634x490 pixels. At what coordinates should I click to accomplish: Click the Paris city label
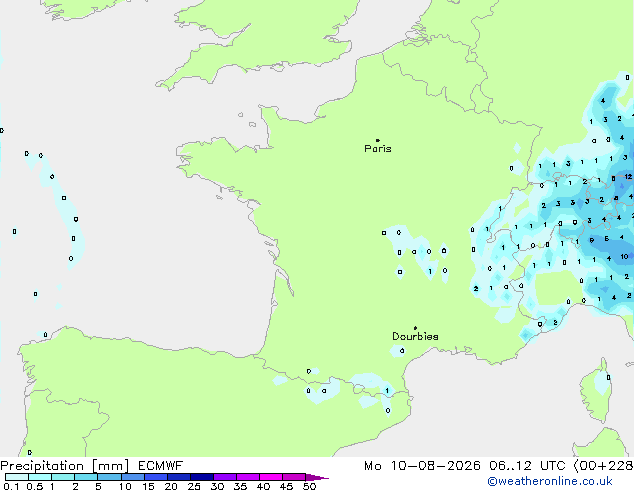(378, 149)
